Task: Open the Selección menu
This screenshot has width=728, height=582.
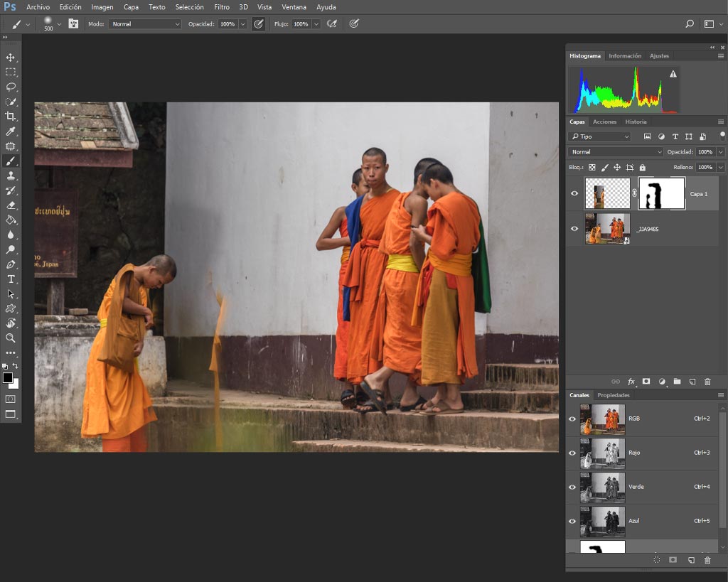Action: (x=189, y=7)
